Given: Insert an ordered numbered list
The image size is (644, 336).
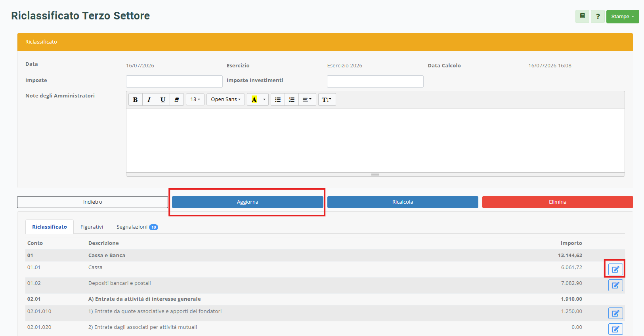Looking at the screenshot, I should click(292, 99).
